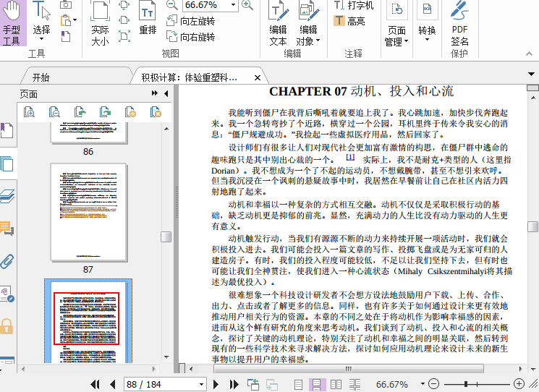
Task: Click insert page icon in 页面 panel
Action: click(130, 112)
